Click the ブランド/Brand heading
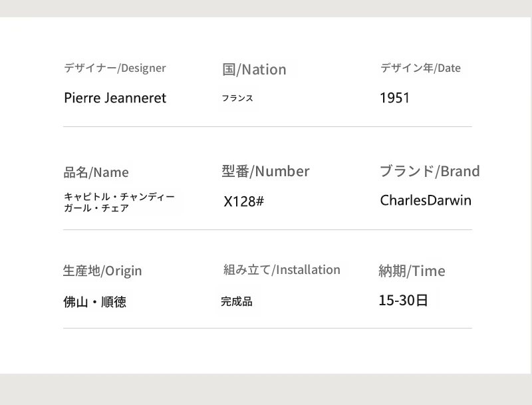The width and height of the screenshot is (532, 405). pos(430,171)
